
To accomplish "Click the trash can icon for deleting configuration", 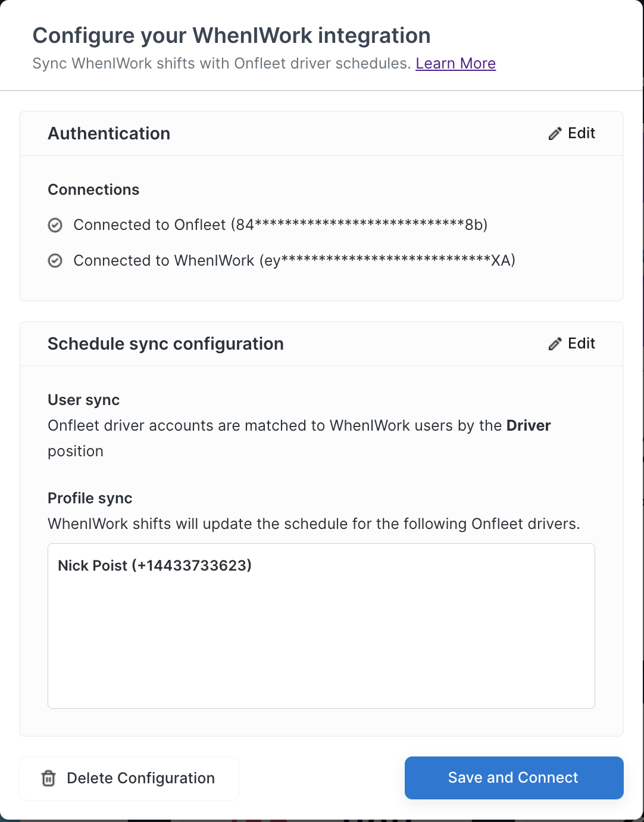I will [48, 778].
